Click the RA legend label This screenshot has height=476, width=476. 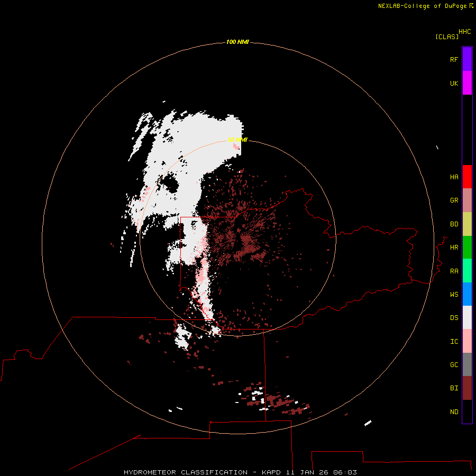454,271
